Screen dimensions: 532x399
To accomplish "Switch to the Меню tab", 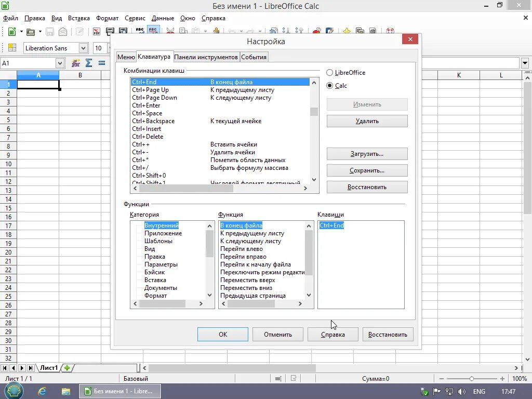I will pos(126,57).
